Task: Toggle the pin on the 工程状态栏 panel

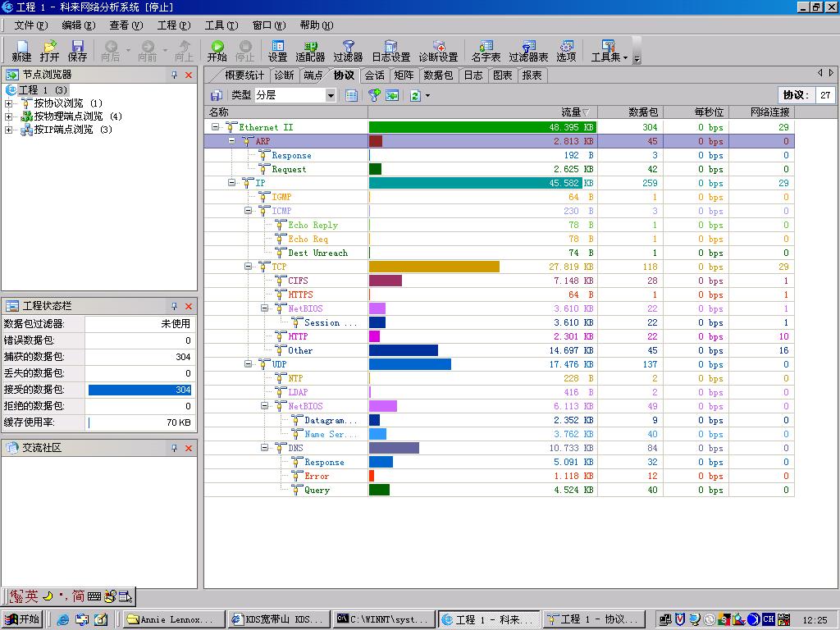Action: click(174, 306)
